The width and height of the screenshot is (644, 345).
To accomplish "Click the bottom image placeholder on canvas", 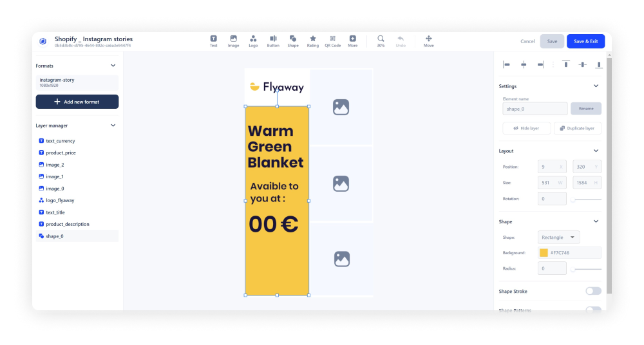I will point(342,259).
